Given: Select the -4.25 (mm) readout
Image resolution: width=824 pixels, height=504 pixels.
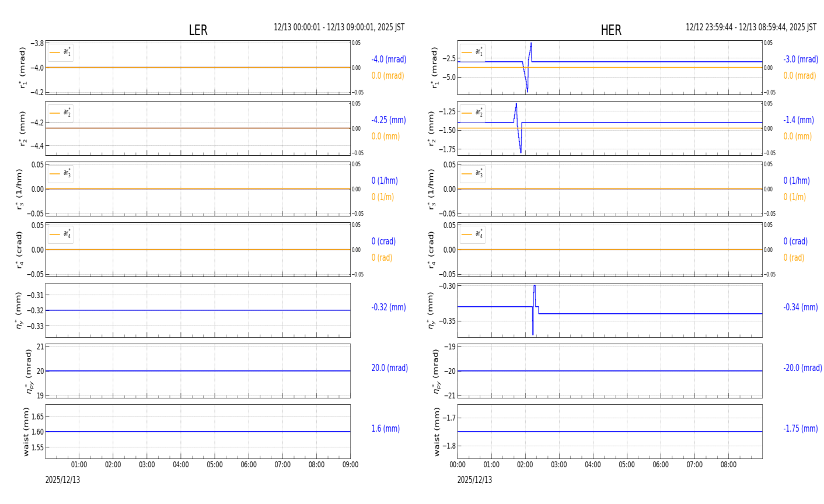Looking at the screenshot, I should click(x=389, y=120).
